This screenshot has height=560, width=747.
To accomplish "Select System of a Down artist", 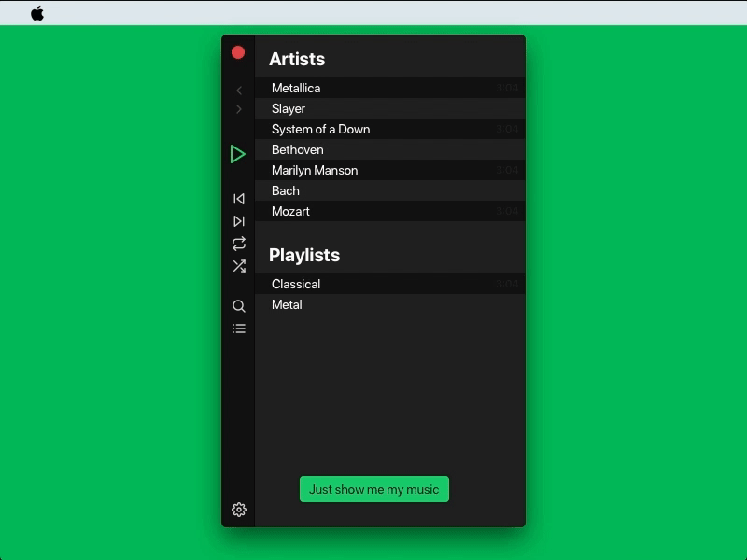I will click(x=390, y=129).
